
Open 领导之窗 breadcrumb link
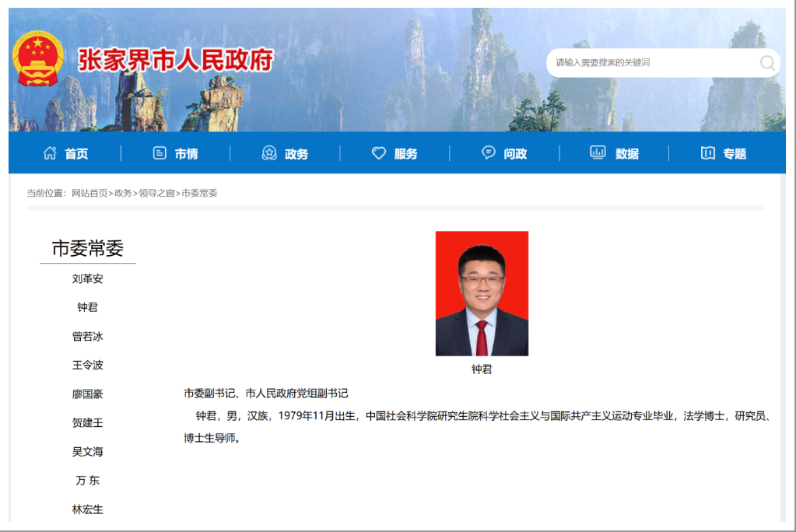point(157,193)
